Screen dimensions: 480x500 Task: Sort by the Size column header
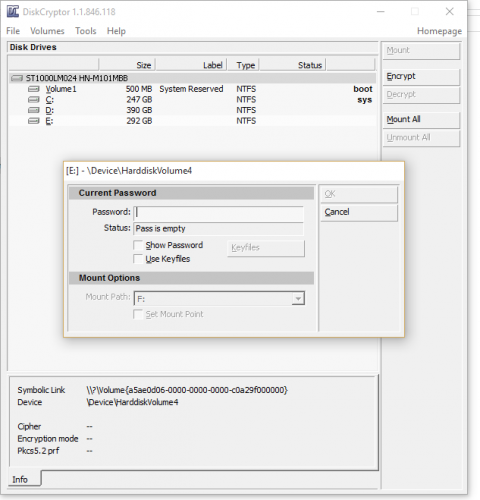[x=127, y=65]
